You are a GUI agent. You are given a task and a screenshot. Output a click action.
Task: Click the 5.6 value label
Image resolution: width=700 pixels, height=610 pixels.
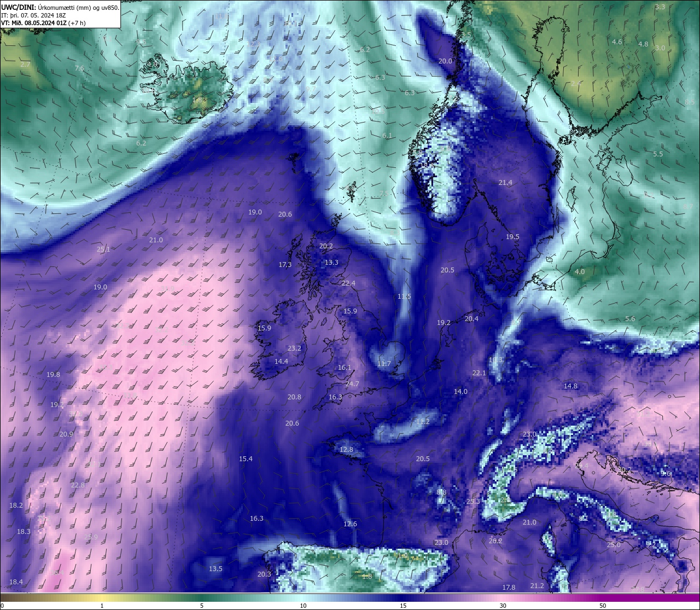click(630, 318)
